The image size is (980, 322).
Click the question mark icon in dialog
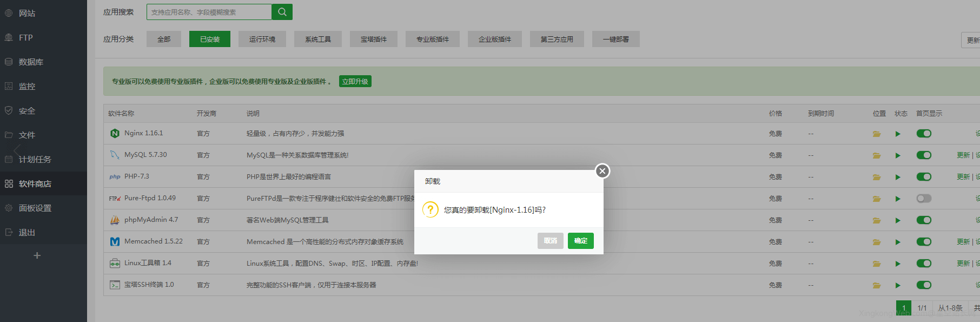[431, 209]
